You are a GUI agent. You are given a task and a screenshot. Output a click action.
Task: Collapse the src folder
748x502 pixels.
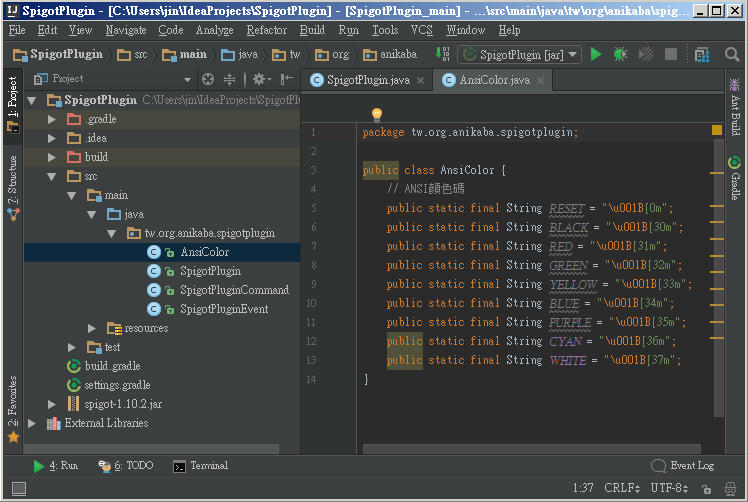click(52, 177)
